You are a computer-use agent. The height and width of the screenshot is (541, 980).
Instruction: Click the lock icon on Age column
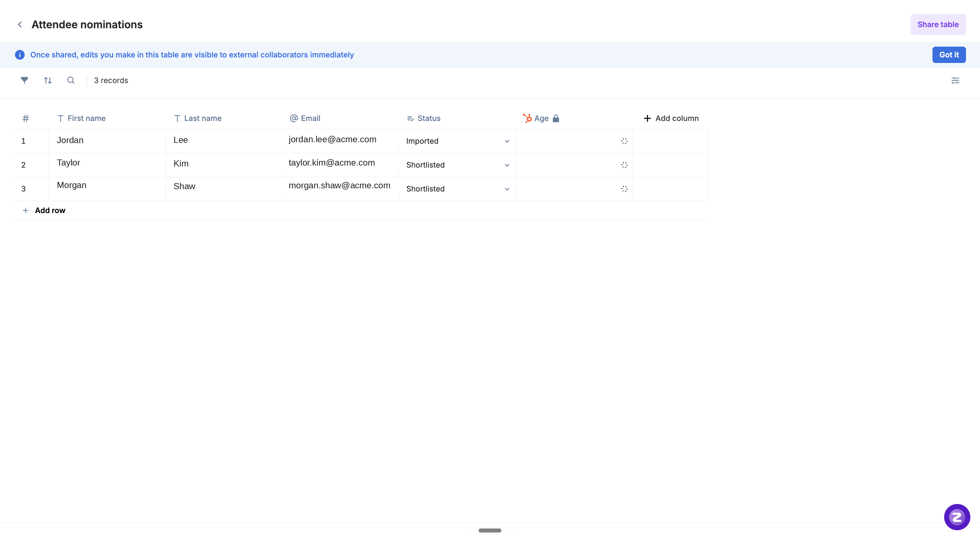(x=556, y=118)
